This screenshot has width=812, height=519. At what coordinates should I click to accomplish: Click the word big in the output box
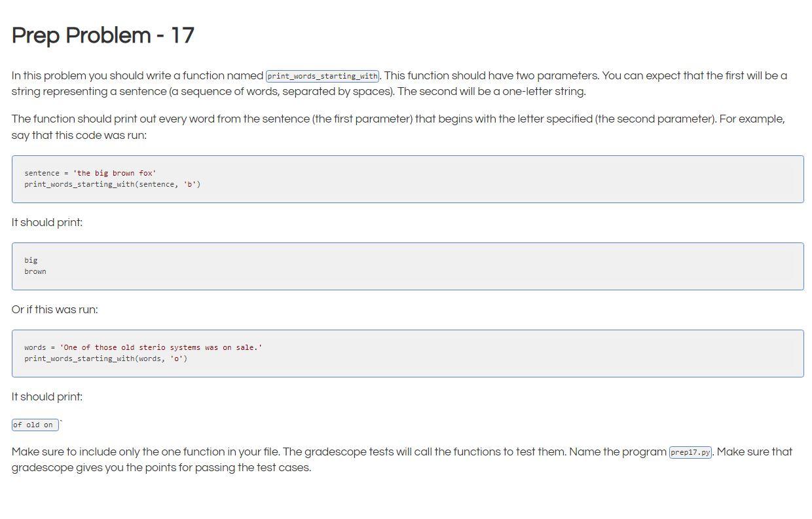coord(31,259)
